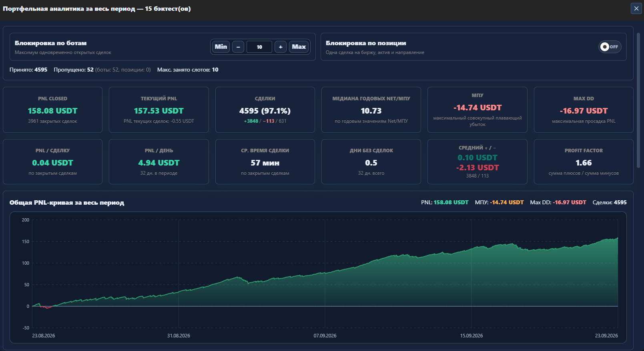644x351 pixels.
Task: Click the Принято: 4595 accepted count
Action: click(28, 70)
